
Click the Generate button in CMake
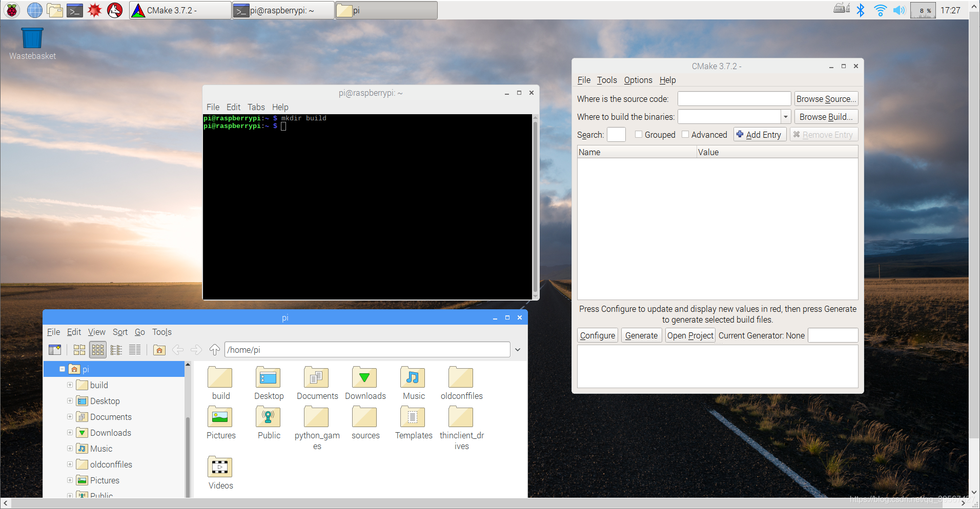pyautogui.click(x=641, y=335)
